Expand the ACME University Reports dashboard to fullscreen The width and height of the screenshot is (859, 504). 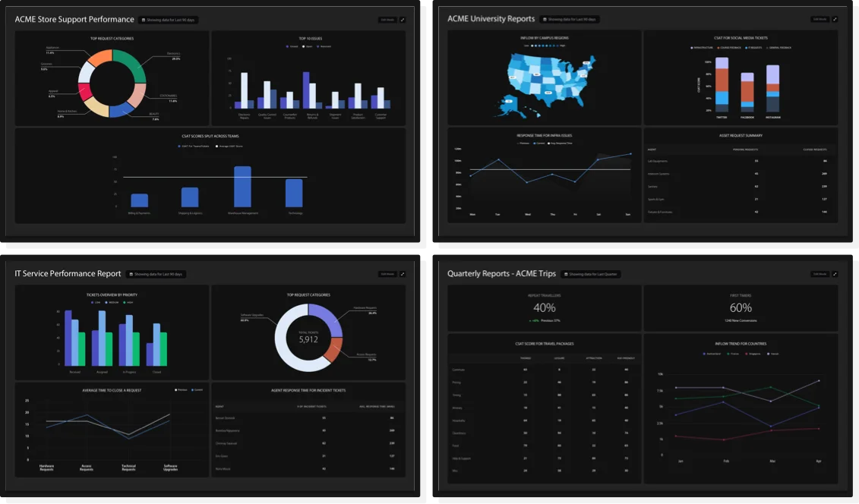coord(835,19)
